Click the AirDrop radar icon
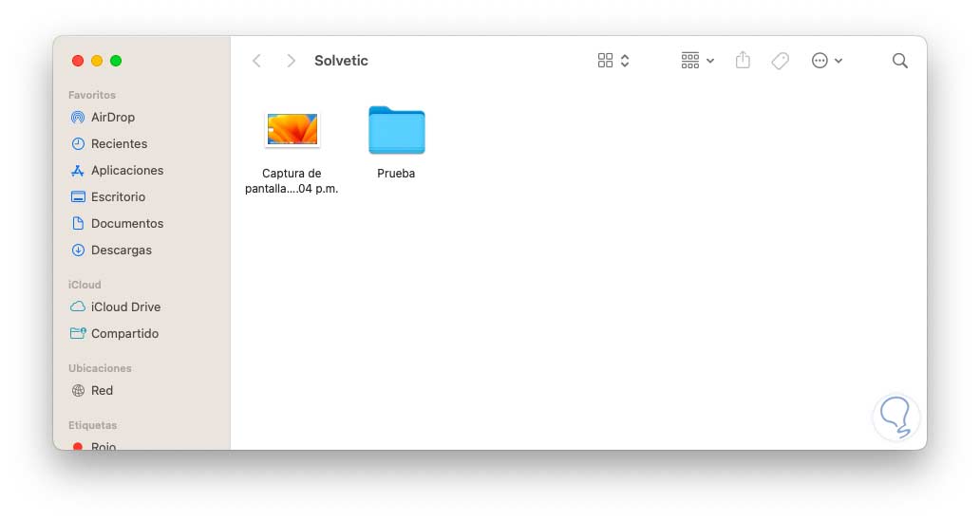The width and height of the screenshot is (980, 520). tap(78, 118)
